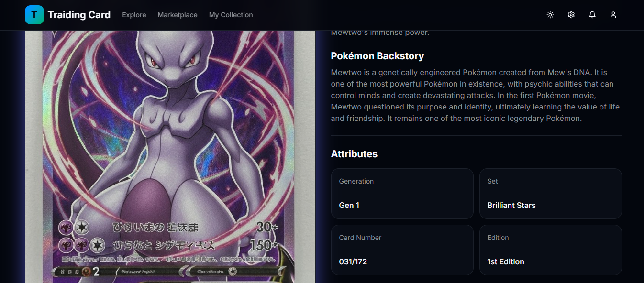Image resolution: width=644 pixels, height=283 pixels.
Task: Open the Marketplace nav item
Action: click(x=178, y=15)
